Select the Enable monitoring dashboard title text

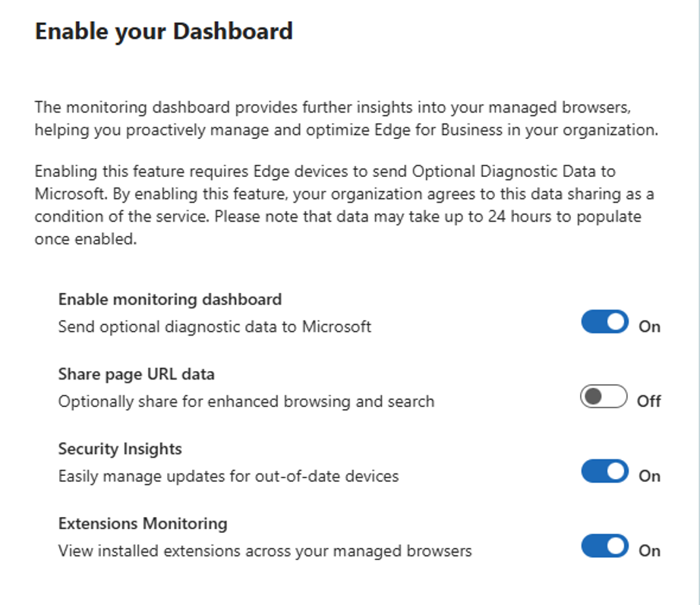coord(170,299)
